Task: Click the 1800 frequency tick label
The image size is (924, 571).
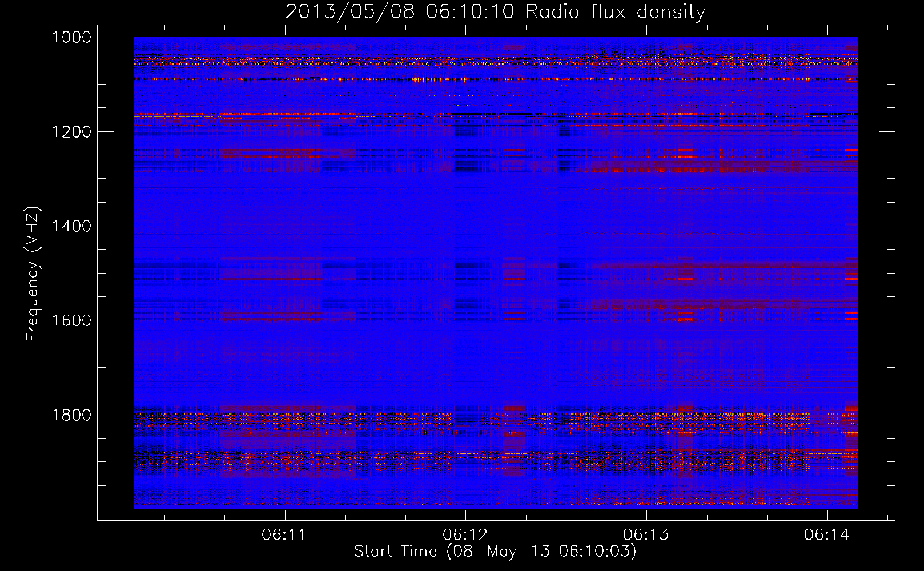Action: tap(71, 415)
